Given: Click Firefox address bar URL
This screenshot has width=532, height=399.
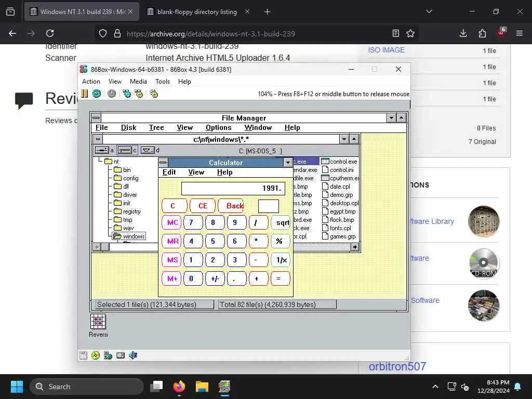Looking at the screenshot, I should coord(210,34).
